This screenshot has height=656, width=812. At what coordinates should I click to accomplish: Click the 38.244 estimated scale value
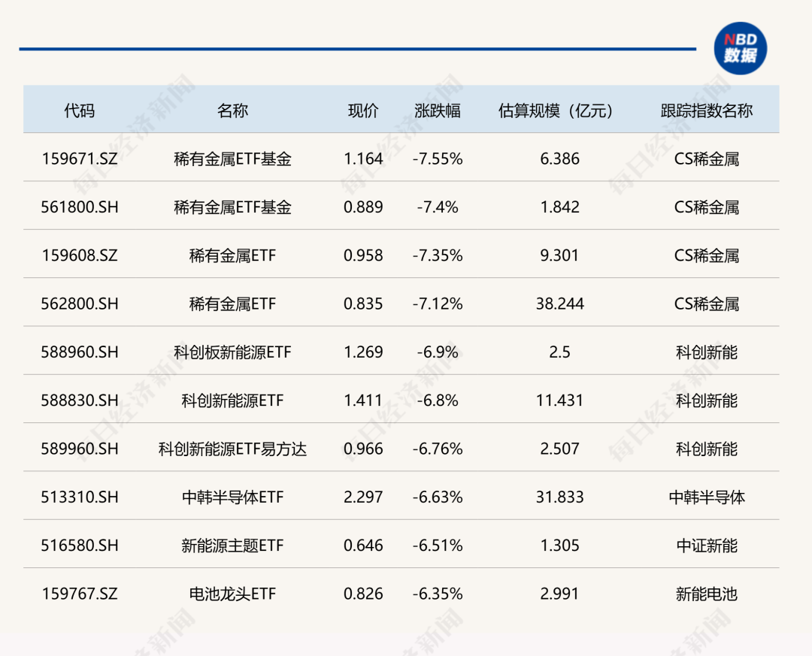[x=560, y=304]
